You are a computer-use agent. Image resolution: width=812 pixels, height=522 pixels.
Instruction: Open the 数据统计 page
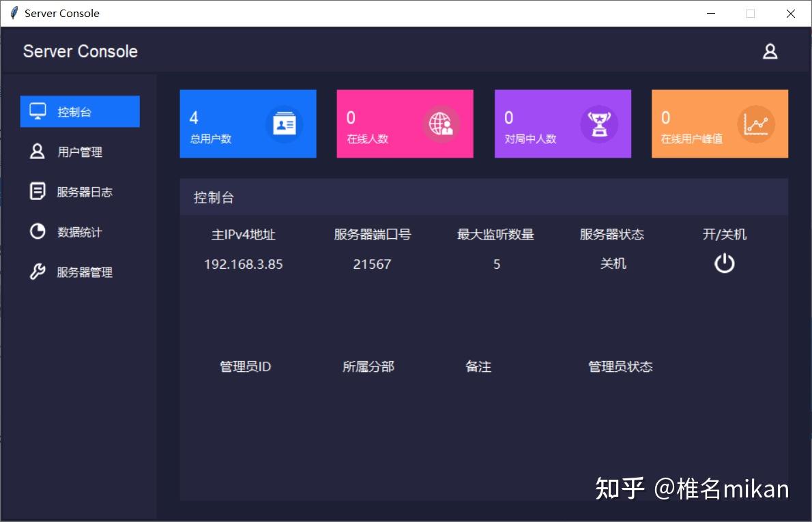pos(80,231)
